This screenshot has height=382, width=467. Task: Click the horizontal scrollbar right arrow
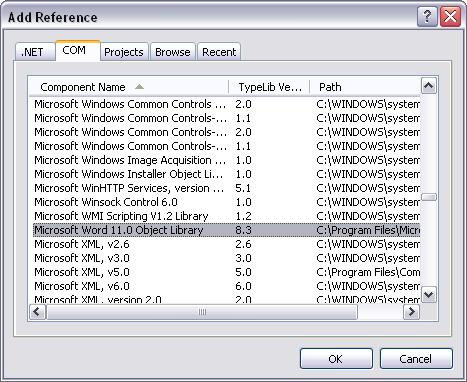[x=412, y=312]
